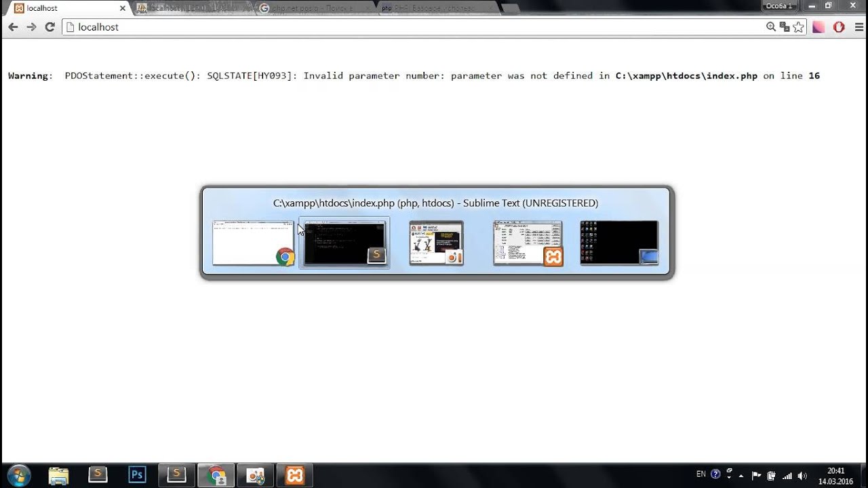Image resolution: width=868 pixels, height=488 pixels.
Task: Open the volume control in tray
Action: [x=802, y=475]
